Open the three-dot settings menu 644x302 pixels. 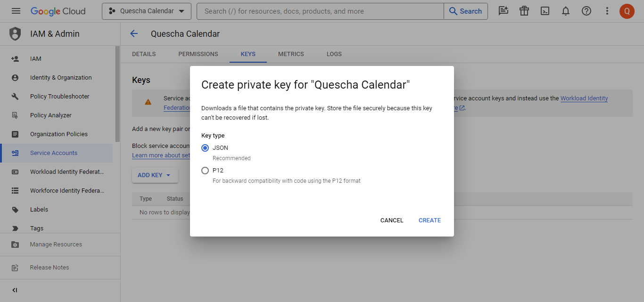click(x=607, y=11)
